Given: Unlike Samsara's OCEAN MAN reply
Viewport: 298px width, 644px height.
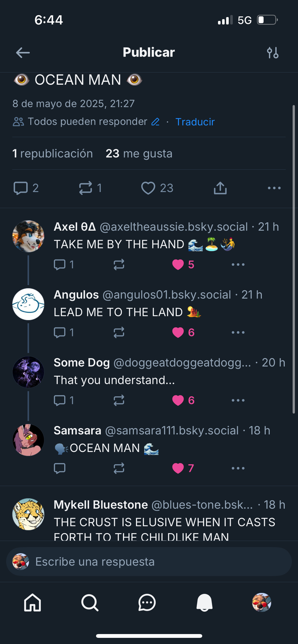Looking at the screenshot, I should click(178, 468).
